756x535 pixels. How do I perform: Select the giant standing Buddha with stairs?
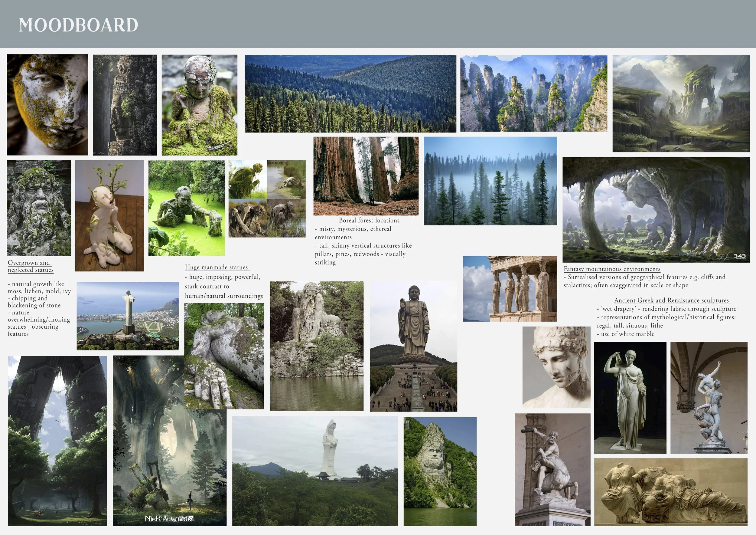(413, 346)
